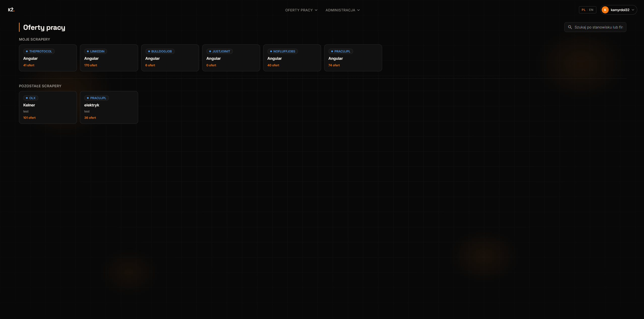Open the elektryk scraper card
Viewport: 644px width, 319px height.
pyautogui.click(x=109, y=107)
